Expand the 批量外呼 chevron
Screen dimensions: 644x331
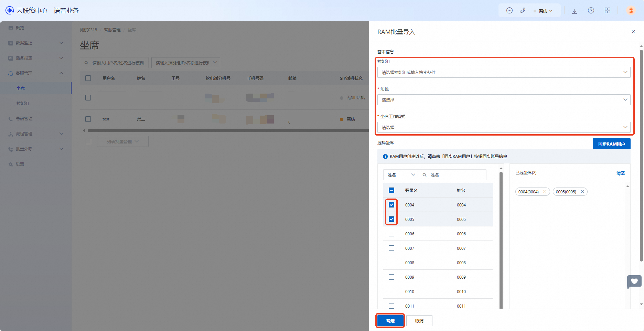point(61,149)
